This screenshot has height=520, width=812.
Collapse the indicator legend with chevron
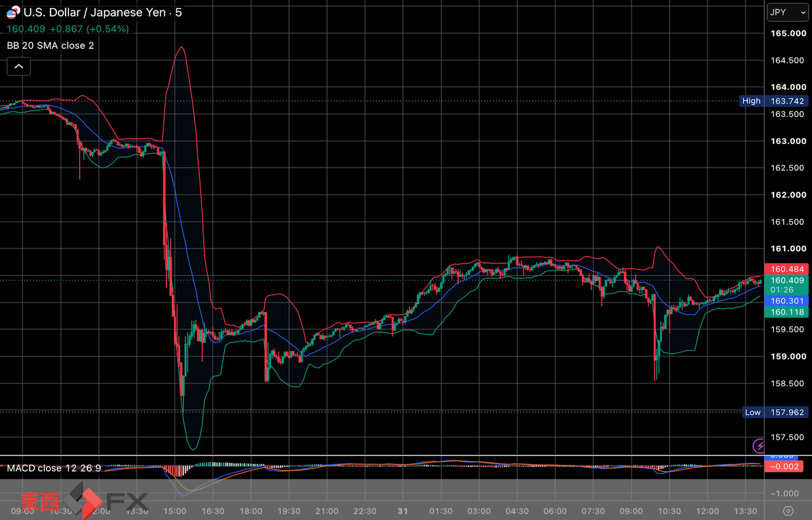point(19,66)
